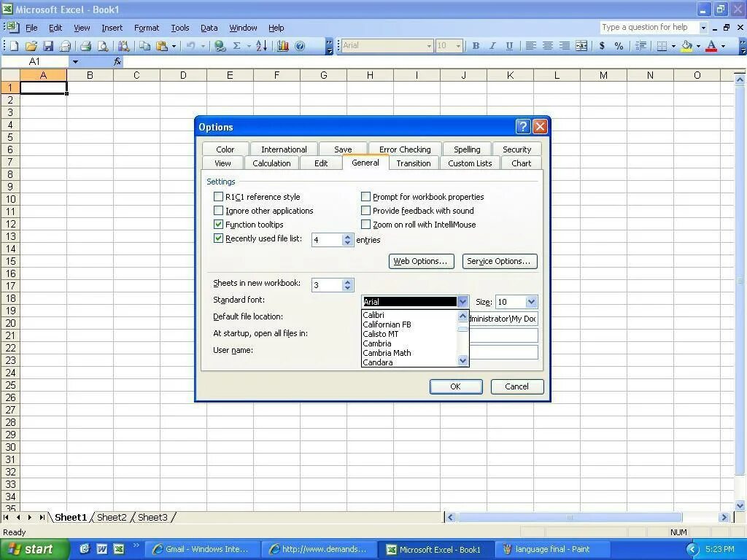Click the Align Left icon

[531, 46]
